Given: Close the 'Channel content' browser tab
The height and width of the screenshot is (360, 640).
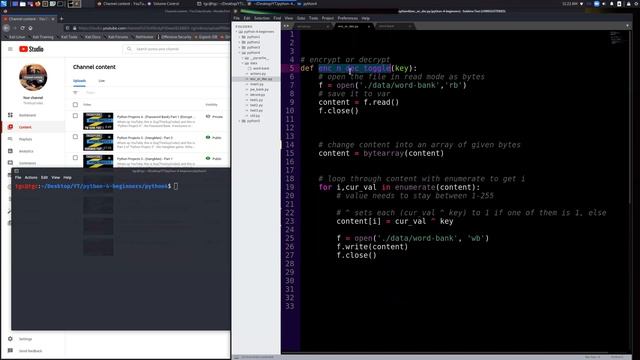Looking at the screenshot, I should (x=53, y=19).
